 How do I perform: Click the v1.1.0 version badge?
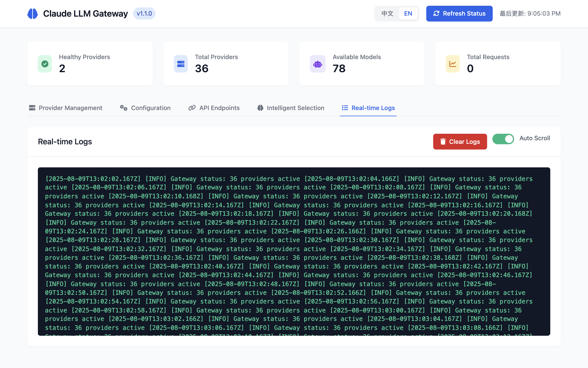coord(144,14)
